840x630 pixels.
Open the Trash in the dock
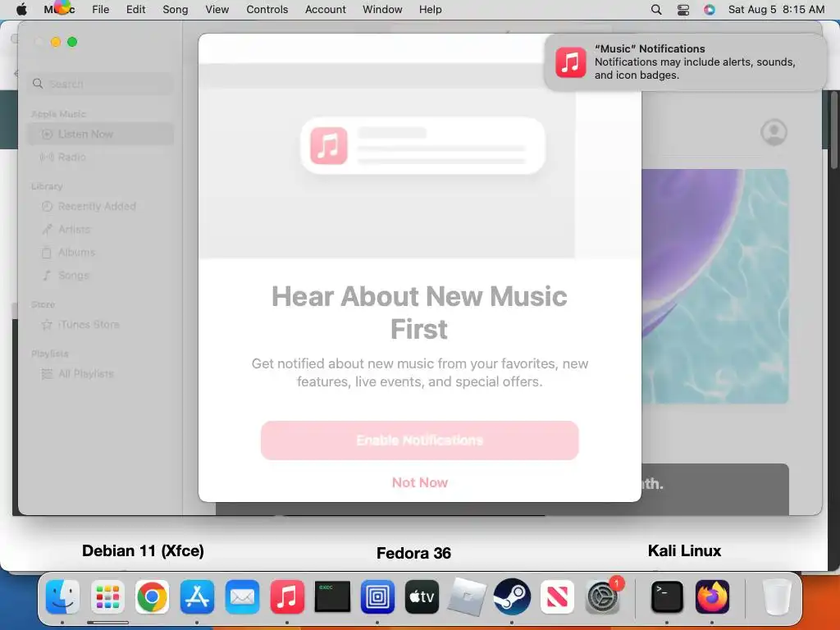point(776,596)
